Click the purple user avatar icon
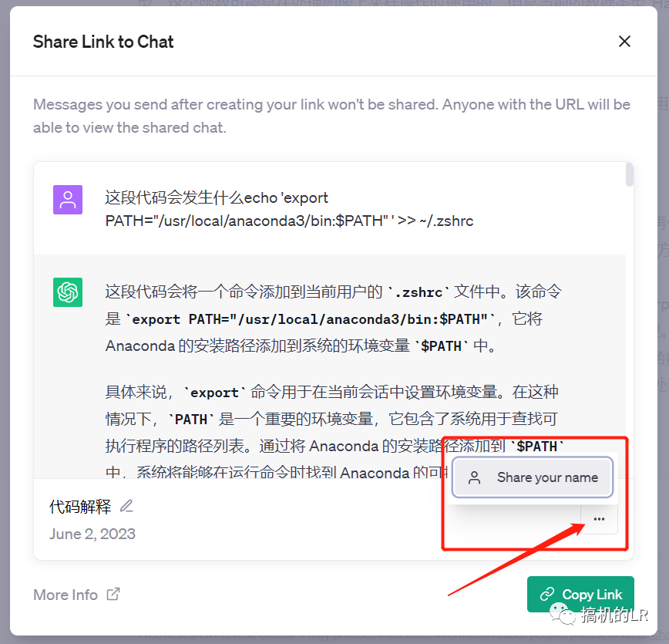This screenshot has height=644, width=669. pos(68,200)
